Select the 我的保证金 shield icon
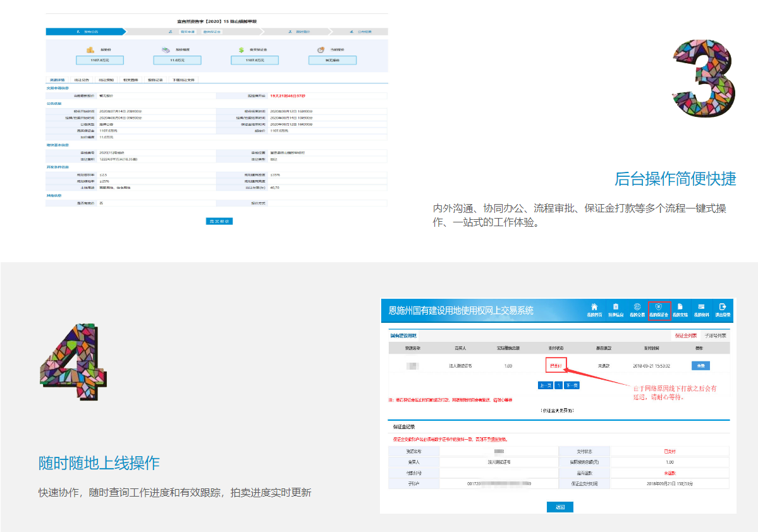This screenshot has width=758, height=532. 659,307
